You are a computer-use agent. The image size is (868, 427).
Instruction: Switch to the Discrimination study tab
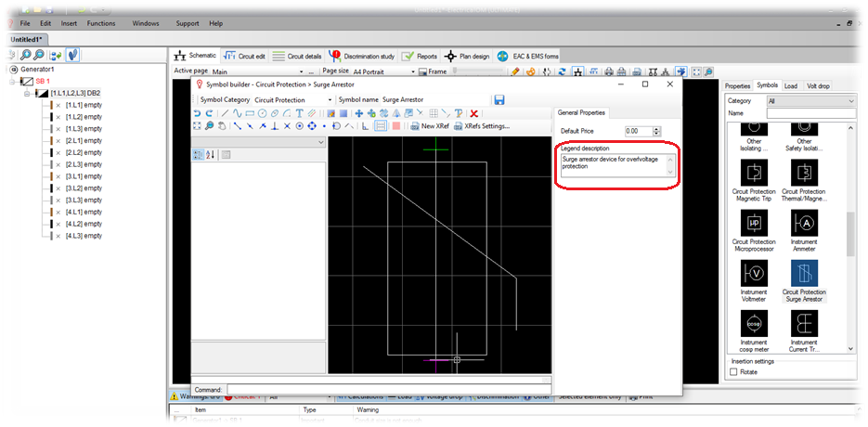coord(361,56)
